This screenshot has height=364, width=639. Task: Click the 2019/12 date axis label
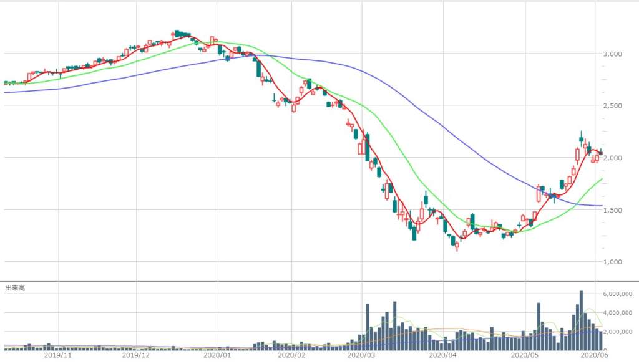pyautogui.click(x=135, y=355)
